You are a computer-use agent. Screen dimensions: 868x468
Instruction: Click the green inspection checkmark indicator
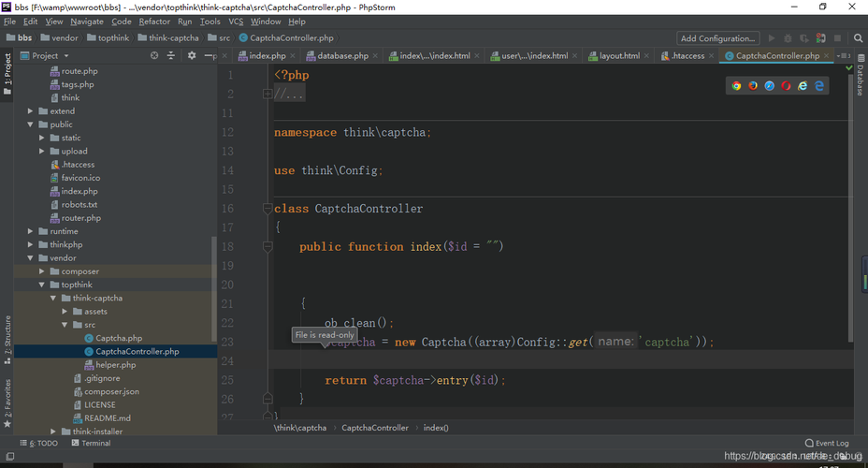tap(849, 67)
